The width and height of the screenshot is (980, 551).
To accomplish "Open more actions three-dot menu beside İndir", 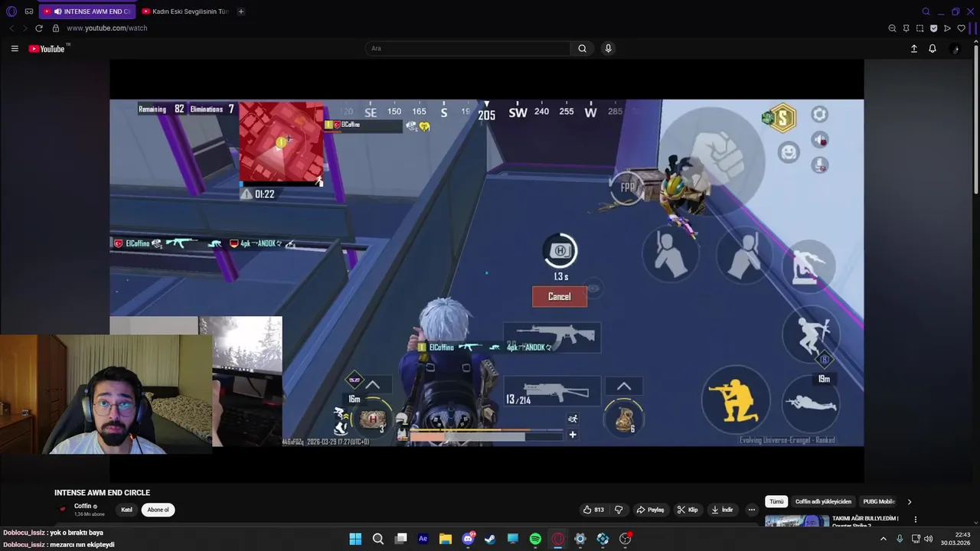I will click(752, 510).
